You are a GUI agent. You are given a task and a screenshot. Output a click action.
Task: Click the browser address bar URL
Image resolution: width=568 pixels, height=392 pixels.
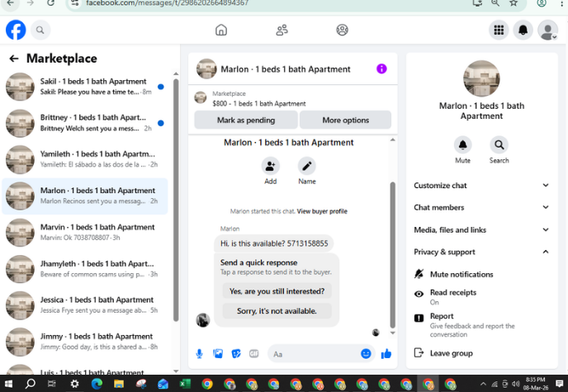[x=167, y=3]
